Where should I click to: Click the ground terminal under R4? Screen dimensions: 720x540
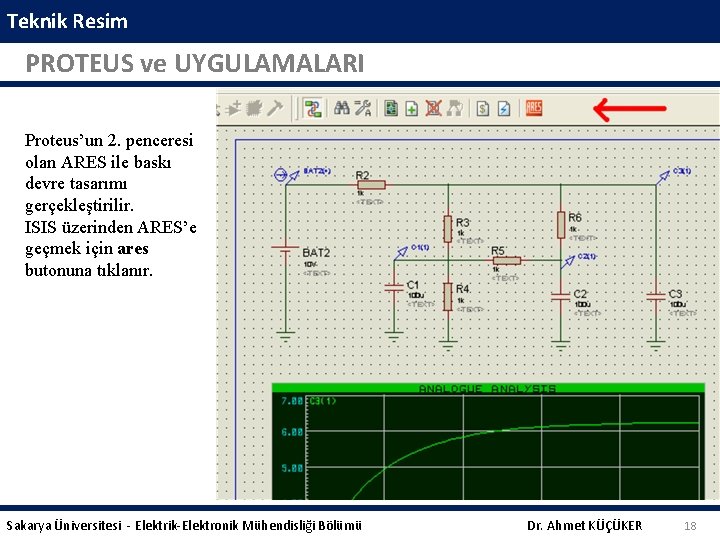coord(448,345)
